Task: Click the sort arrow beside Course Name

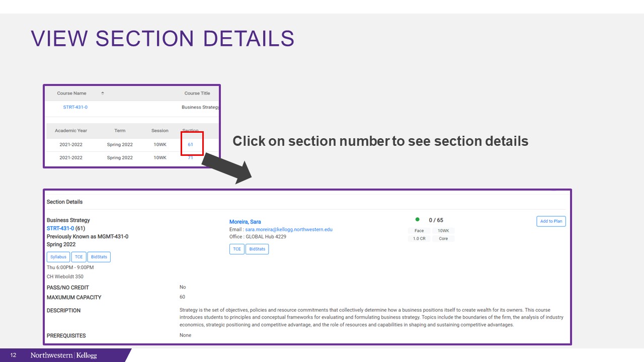Action: click(103, 93)
